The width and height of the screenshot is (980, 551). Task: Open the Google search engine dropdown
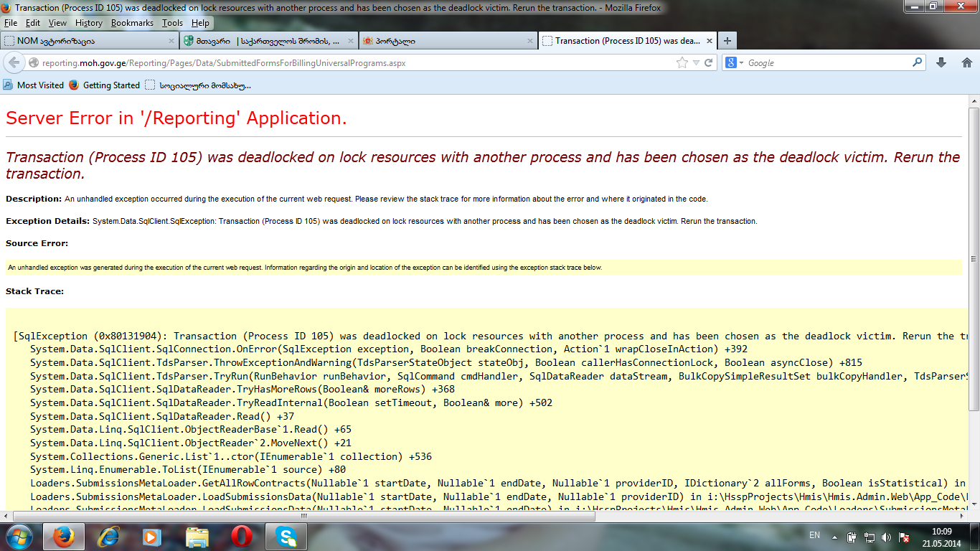pyautogui.click(x=735, y=63)
